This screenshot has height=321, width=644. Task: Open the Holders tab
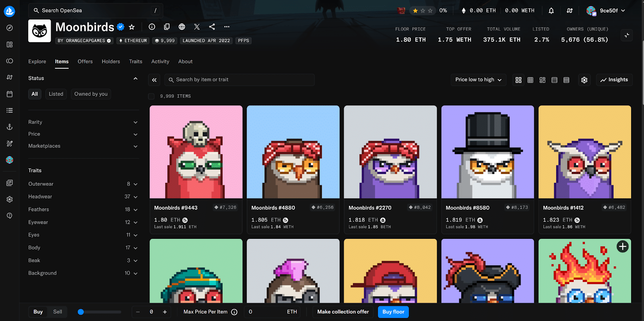(x=111, y=62)
